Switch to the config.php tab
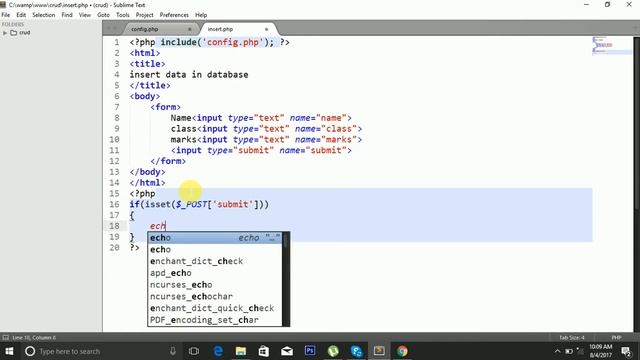The height and width of the screenshot is (360, 640). click(x=145, y=29)
